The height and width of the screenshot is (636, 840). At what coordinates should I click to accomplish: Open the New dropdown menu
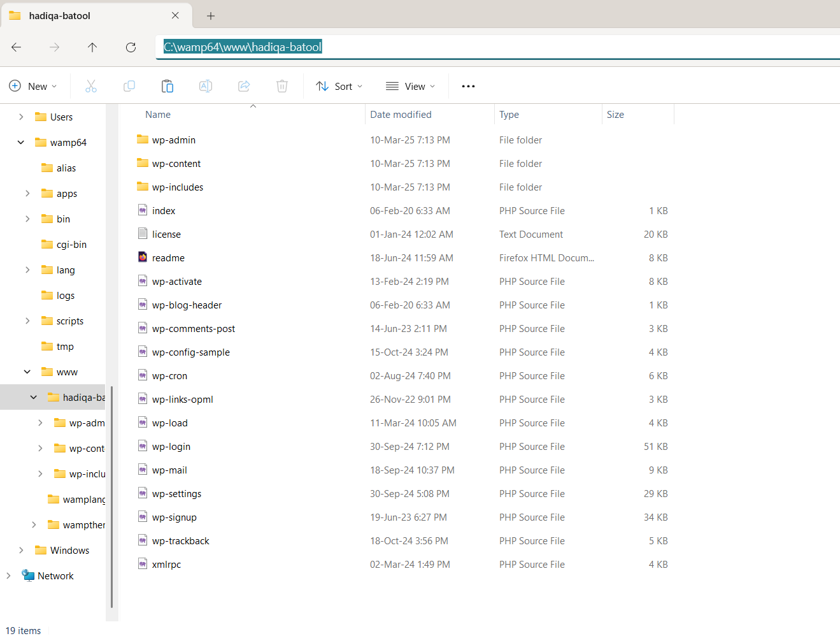(x=33, y=86)
